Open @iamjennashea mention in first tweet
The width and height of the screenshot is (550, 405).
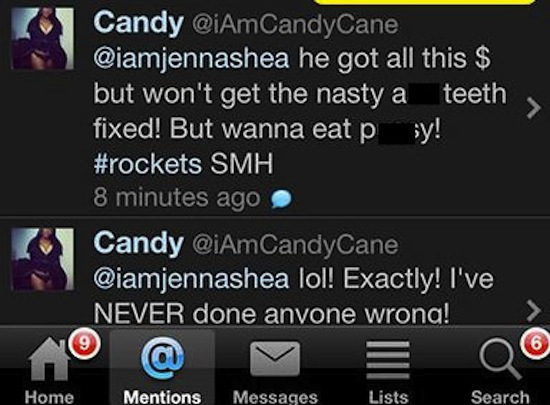point(192,59)
